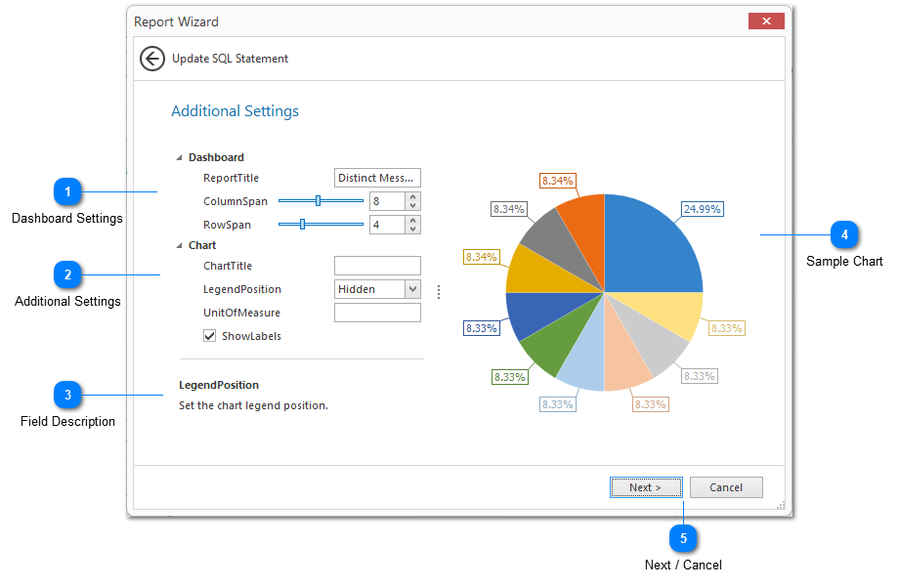This screenshot has height=588, width=899.
Task: Collapse the Dashboard section
Action: (x=179, y=157)
